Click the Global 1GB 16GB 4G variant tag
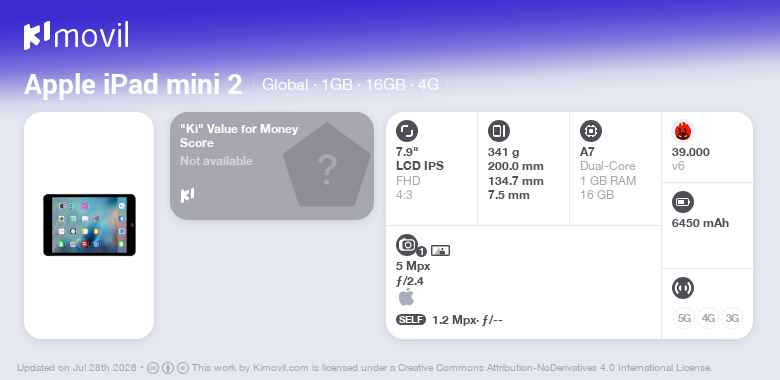Viewport: 780px width, 380px height. click(350, 85)
